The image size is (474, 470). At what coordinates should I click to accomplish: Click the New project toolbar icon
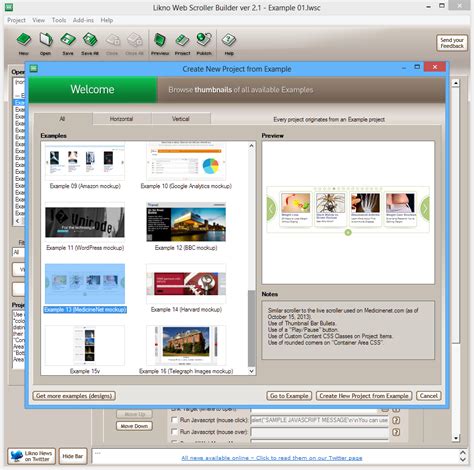pos(24,40)
